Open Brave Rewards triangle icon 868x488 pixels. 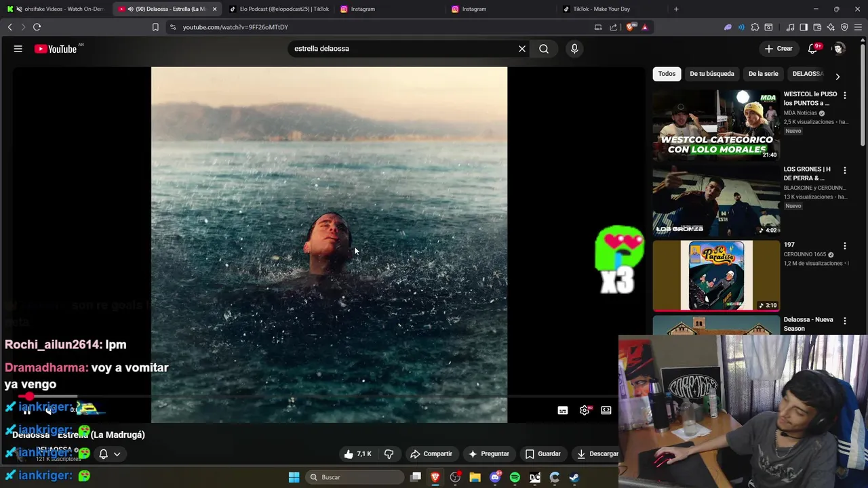click(x=645, y=27)
